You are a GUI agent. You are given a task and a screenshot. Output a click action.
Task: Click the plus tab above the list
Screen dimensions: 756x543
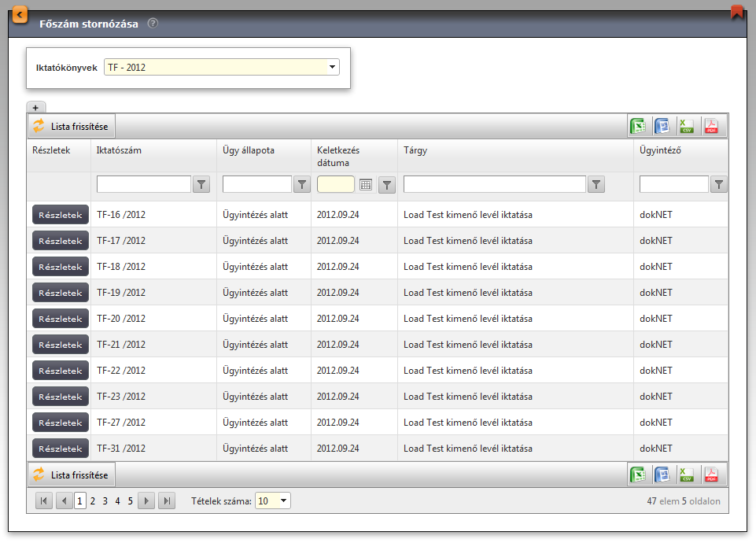[x=35, y=108]
